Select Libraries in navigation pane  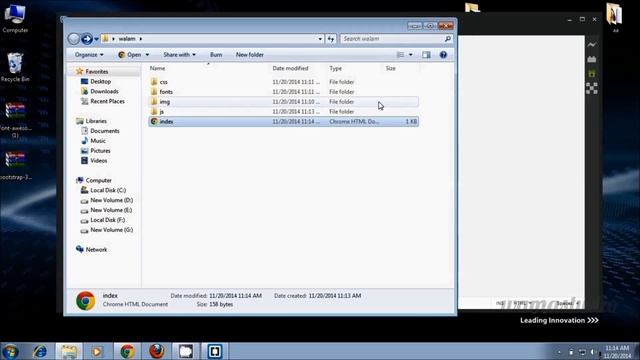click(96, 121)
